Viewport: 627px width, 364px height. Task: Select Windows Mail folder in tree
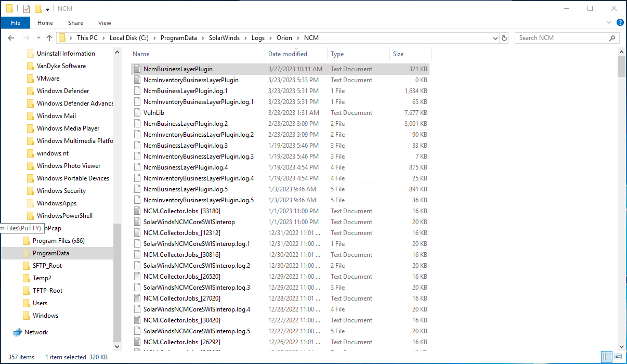pos(57,116)
